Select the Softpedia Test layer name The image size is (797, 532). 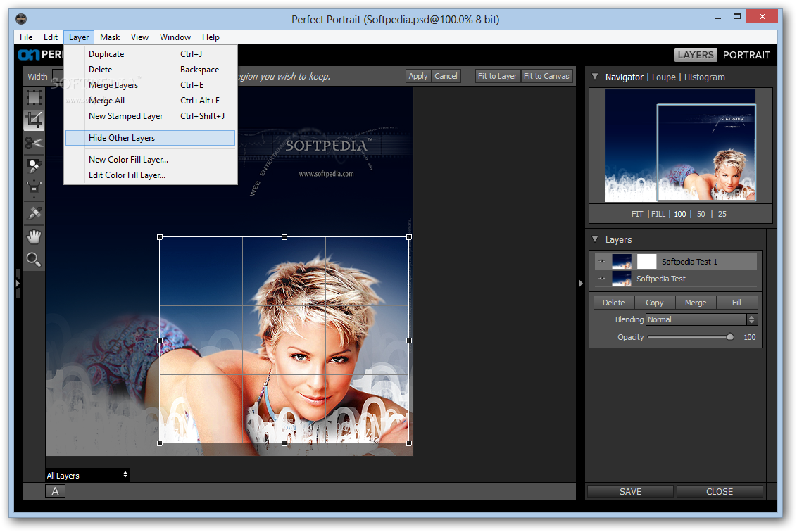(661, 279)
